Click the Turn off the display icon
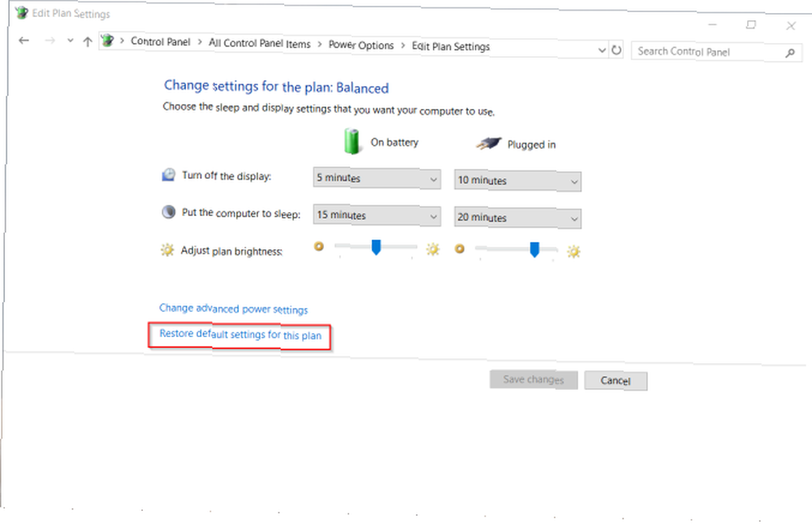The width and height of the screenshot is (812, 524). coord(168,175)
